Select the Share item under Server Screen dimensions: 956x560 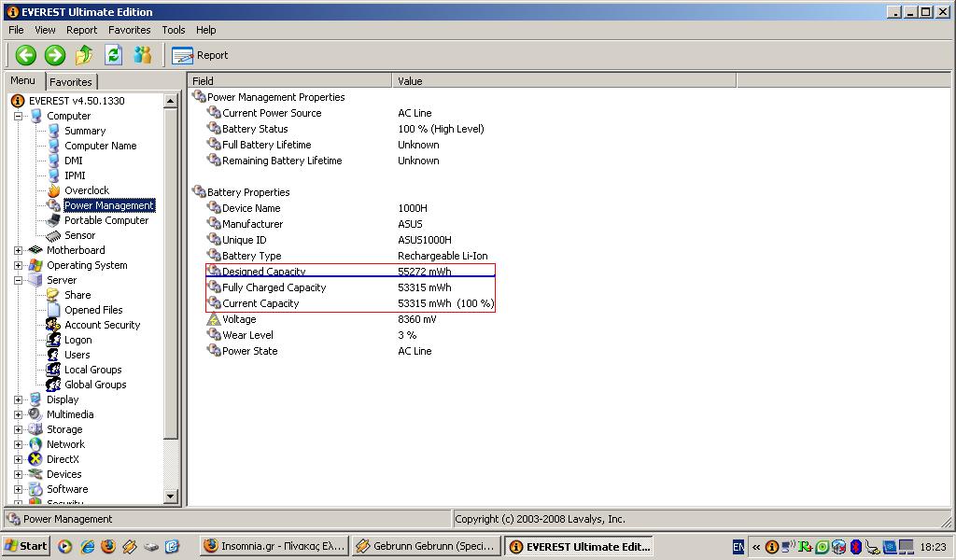[x=77, y=295]
